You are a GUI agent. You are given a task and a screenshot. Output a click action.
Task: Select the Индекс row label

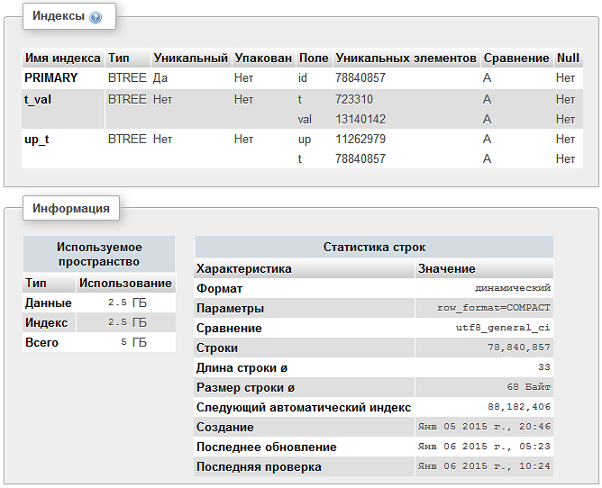46,323
